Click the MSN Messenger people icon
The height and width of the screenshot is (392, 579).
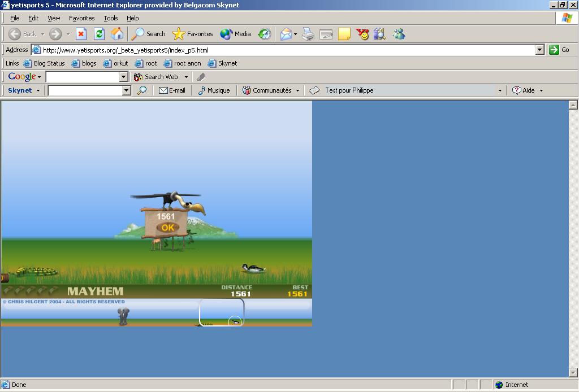pos(399,34)
